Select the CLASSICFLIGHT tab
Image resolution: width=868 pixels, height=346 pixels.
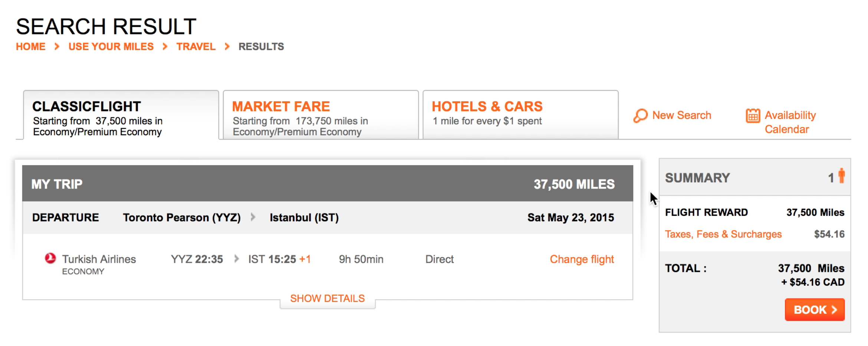(121, 115)
